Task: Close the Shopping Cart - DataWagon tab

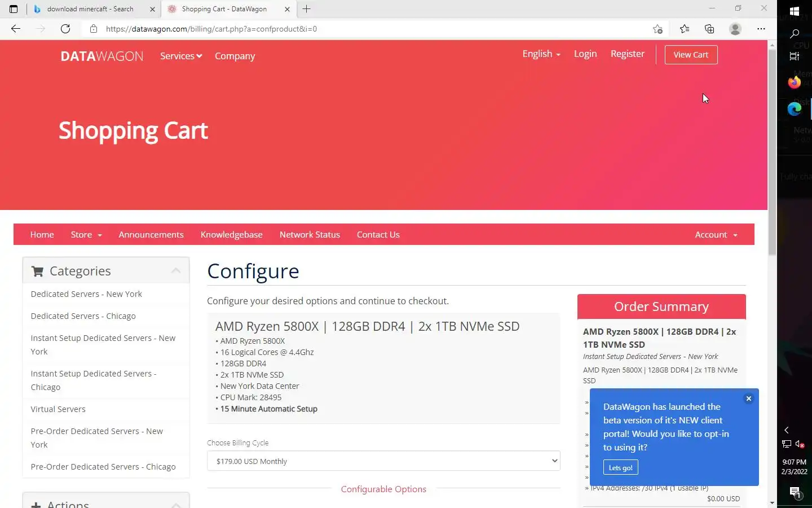Action: 287,9
